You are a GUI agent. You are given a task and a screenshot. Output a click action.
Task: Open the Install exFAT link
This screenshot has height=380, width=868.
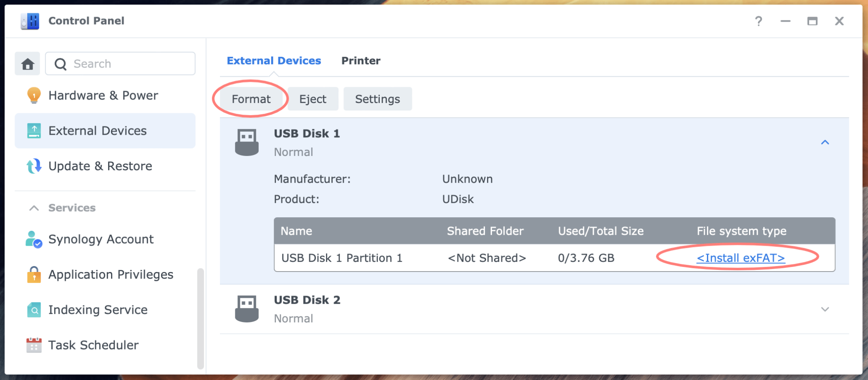[740, 258]
